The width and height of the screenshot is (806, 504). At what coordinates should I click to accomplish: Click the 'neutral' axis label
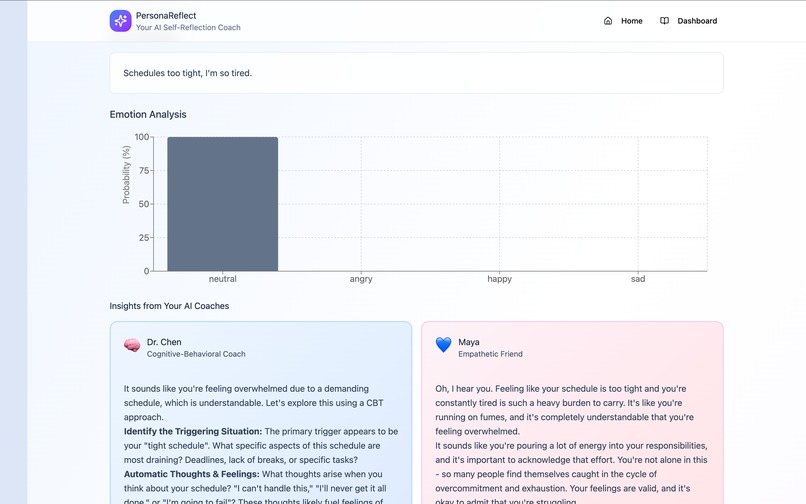click(x=223, y=279)
